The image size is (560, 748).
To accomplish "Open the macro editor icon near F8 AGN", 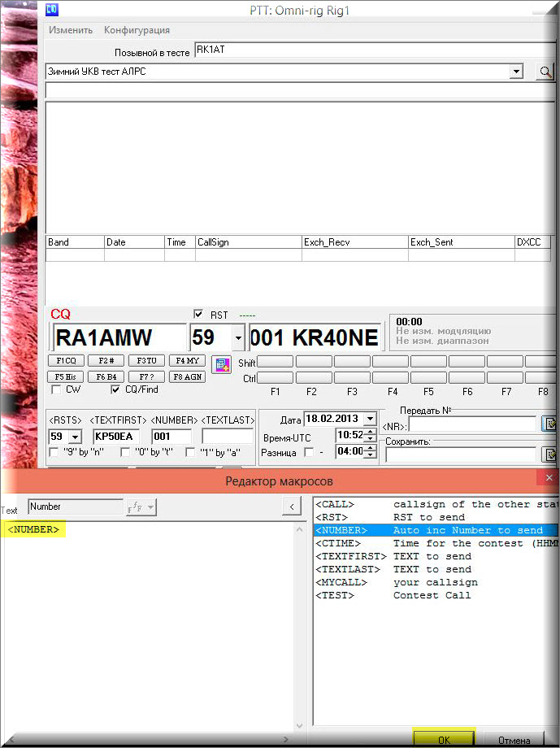I will [x=220, y=363].
